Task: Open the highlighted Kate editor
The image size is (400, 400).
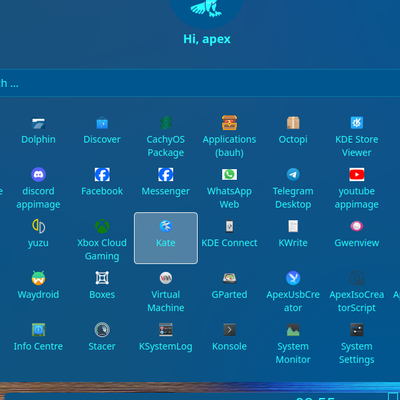Action: tap(166, 238)
